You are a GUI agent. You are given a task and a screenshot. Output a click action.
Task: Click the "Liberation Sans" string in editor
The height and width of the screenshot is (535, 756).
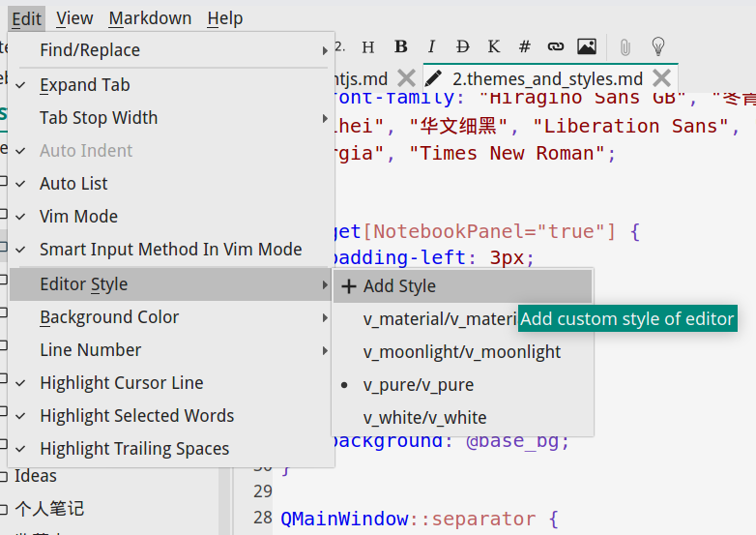(630, 127)
